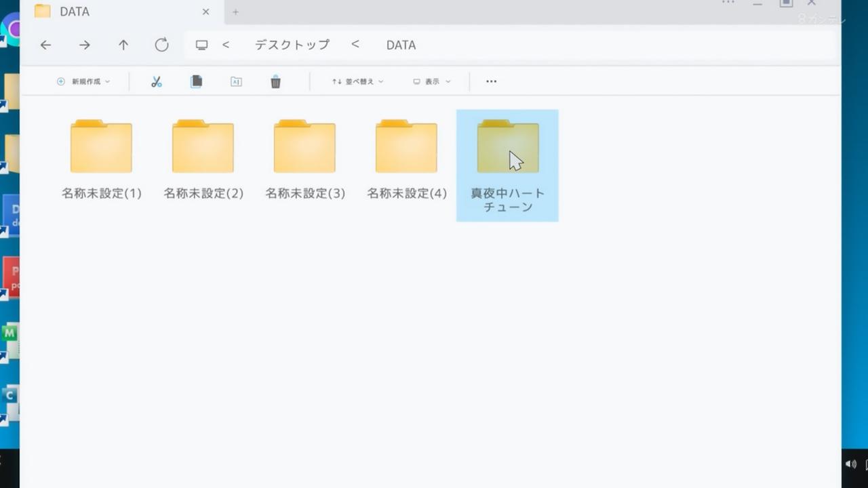Open the 表示 view dropdown

432,81
